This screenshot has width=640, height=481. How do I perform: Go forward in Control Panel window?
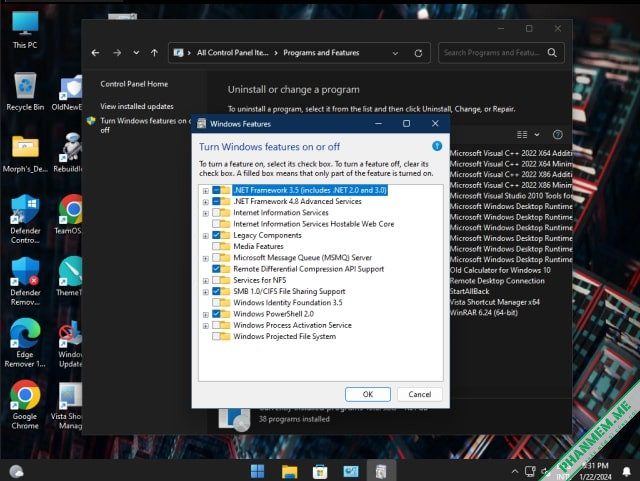(117, 53)
